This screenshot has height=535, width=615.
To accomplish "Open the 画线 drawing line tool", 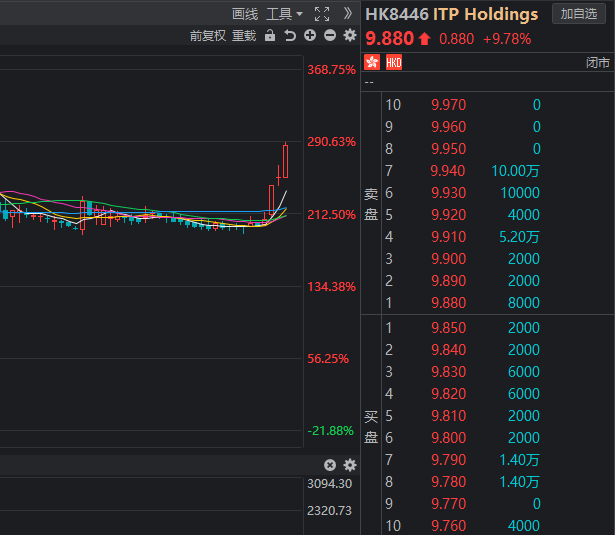I will (x=245, y=15).
